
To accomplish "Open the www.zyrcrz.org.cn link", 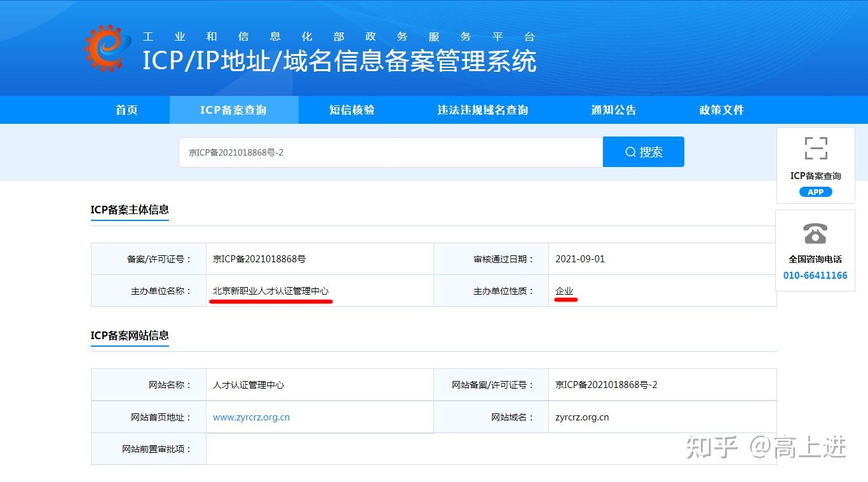I will (251, 417).
